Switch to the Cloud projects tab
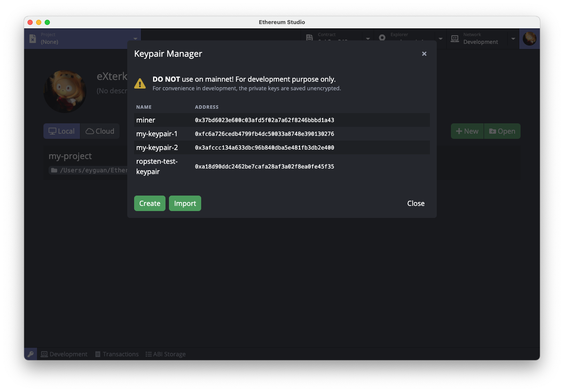564x392 pixels. pyautogui.click(x=100, y=131)
